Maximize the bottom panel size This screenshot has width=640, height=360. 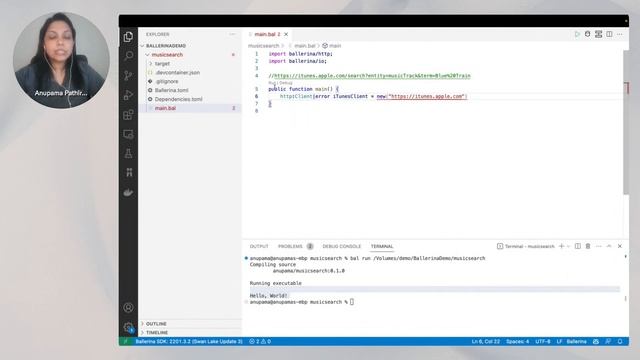click(x=609, y=246)
